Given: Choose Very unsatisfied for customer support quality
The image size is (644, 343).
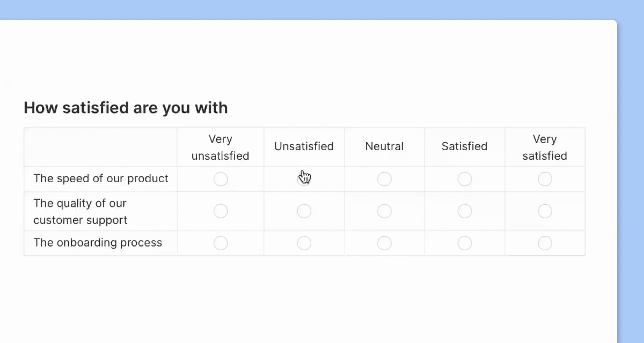Looking at the screenshot, I should tap(221, 211).
